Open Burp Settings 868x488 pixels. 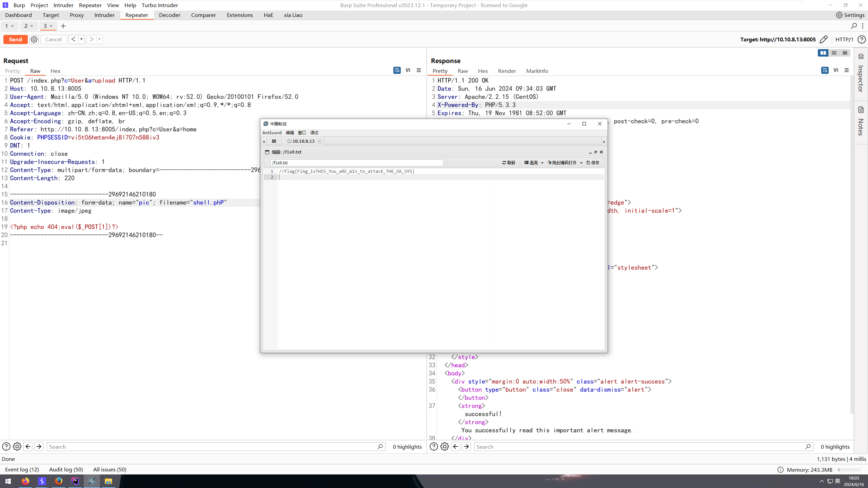click(x=850, y=15)
